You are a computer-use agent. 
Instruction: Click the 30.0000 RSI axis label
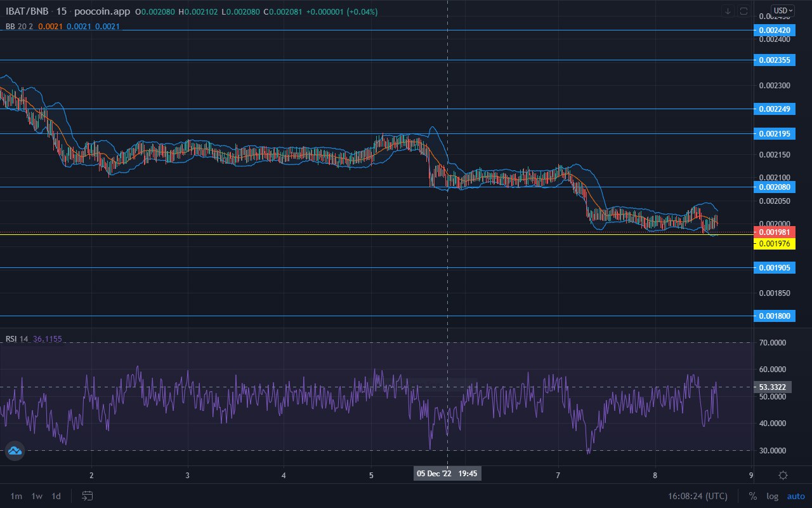[x=773, y=450]
